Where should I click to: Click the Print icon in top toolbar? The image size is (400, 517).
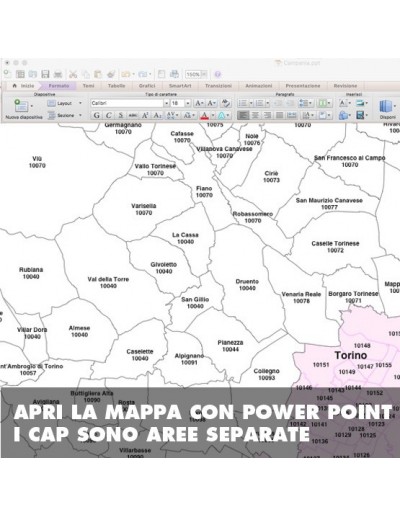pyautogui.click(x=58, y=74)
